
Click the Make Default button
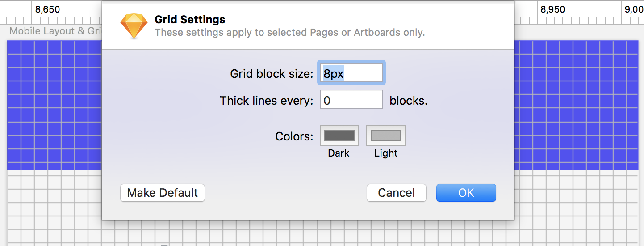tap(163, 193)
